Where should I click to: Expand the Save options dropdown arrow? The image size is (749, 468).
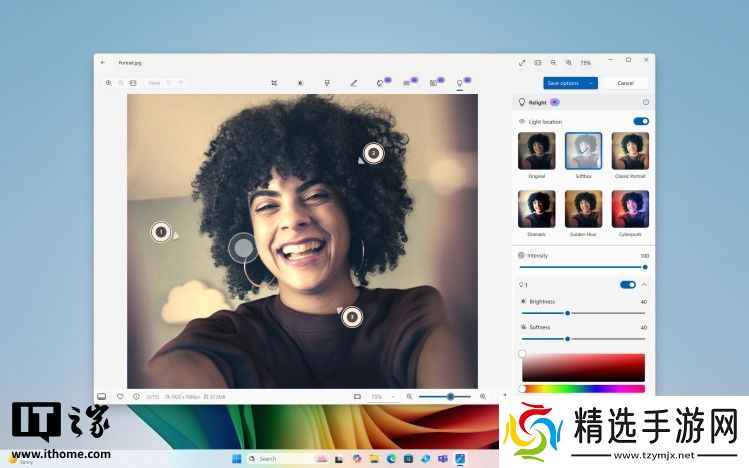coord(592,82)
